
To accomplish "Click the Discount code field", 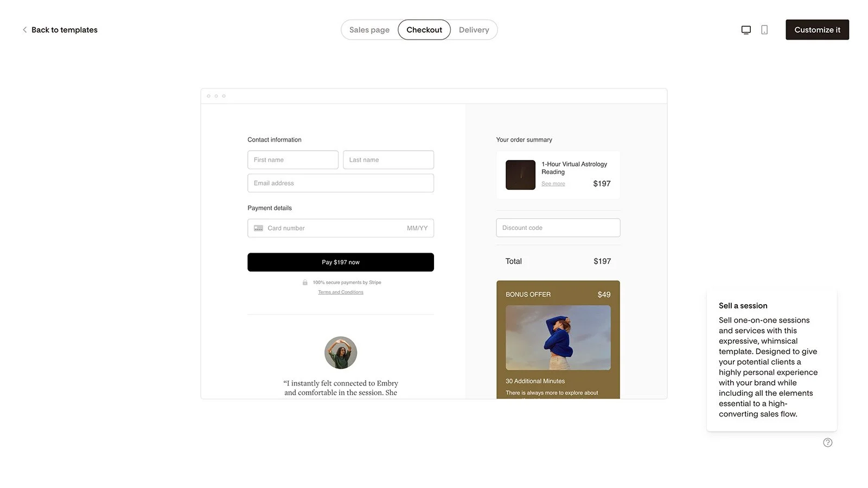I will pyautogui.click(x=558, y=228).
